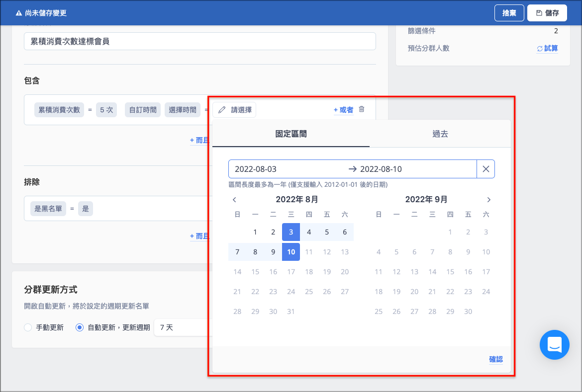Click the 2022年 8月 month header
The height and width of the screenshot is (392, 582).
coord(297,200)
